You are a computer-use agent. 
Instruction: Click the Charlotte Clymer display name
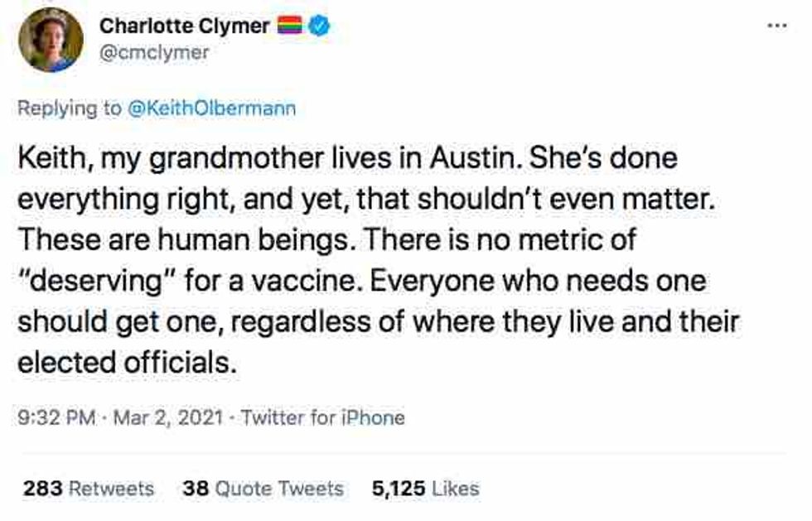(184, 26)
